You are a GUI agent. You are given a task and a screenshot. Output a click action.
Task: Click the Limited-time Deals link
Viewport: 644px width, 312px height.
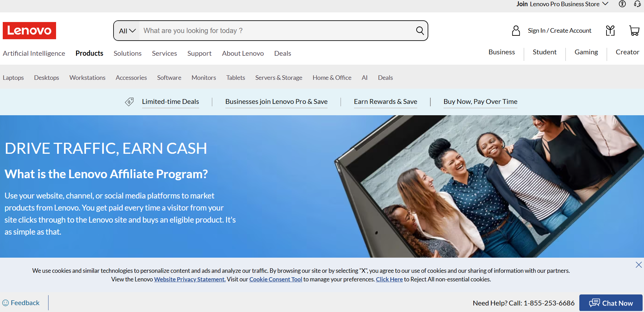coord(170,101)
